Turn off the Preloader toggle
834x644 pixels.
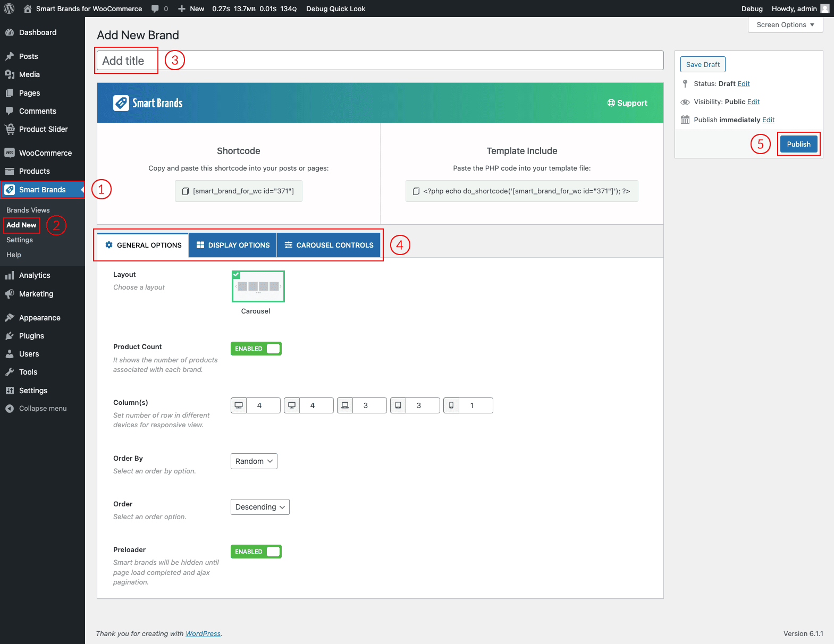(x=256, y=552)
